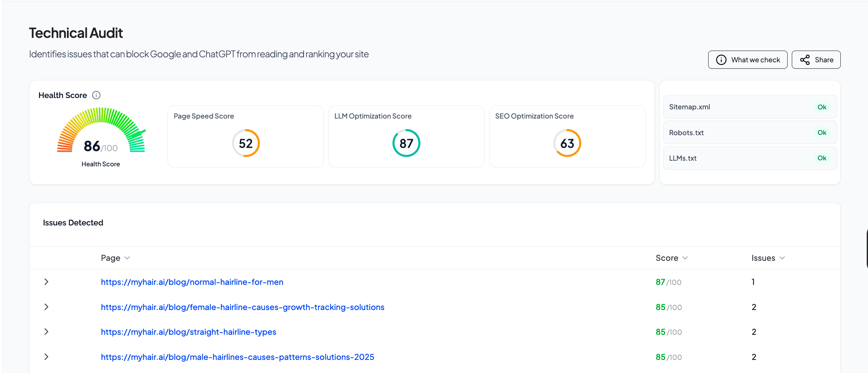This screenshot has width=868, height=373.
Task: Click the share icon in Share button
Action: coord(805,60)
